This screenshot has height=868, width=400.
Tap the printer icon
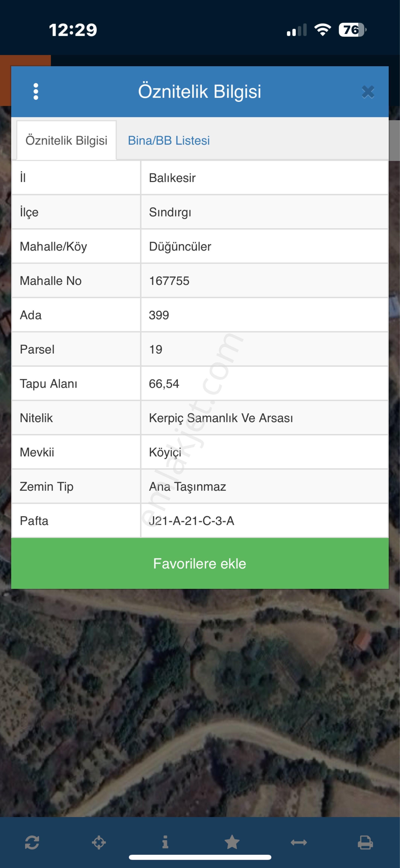click(x=365, y=842)
